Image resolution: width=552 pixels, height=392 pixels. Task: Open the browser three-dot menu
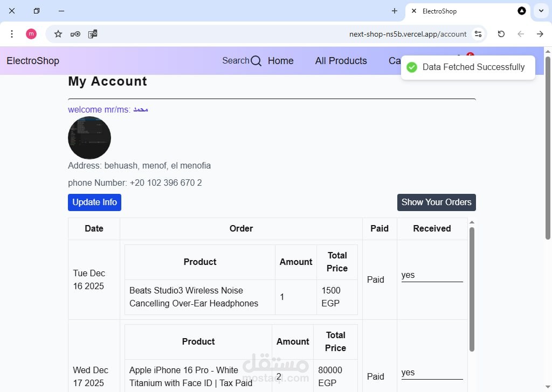(12, 34)
